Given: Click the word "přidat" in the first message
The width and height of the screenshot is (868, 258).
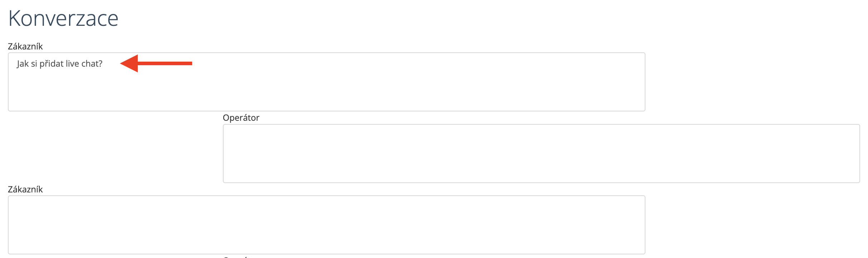Looking at the screenshot, I should click(52, 64).
